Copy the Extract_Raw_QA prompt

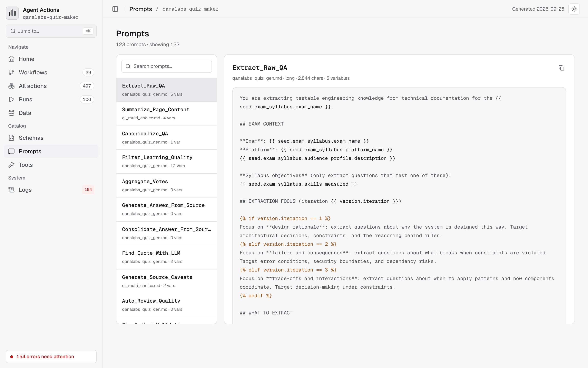[561, 68]
